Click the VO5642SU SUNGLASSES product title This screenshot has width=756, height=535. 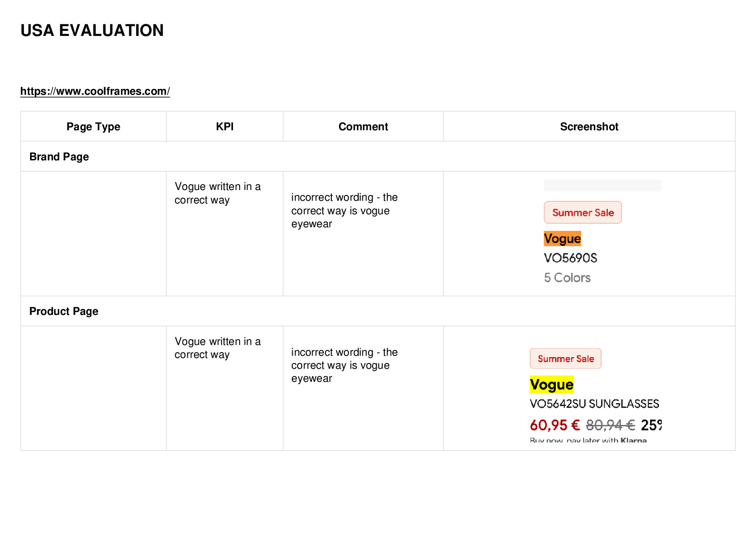pos(594,404)
